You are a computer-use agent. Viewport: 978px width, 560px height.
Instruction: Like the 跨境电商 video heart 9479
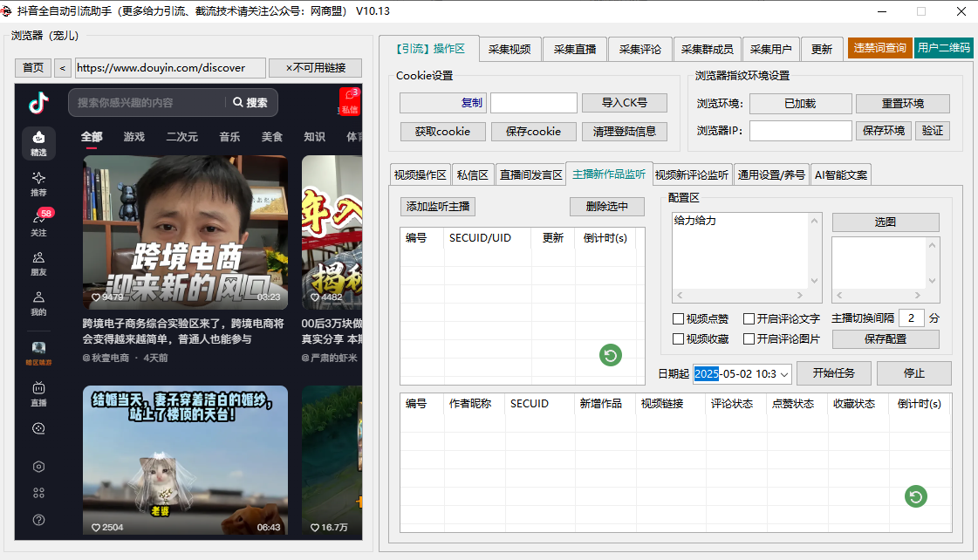(96, 297)
